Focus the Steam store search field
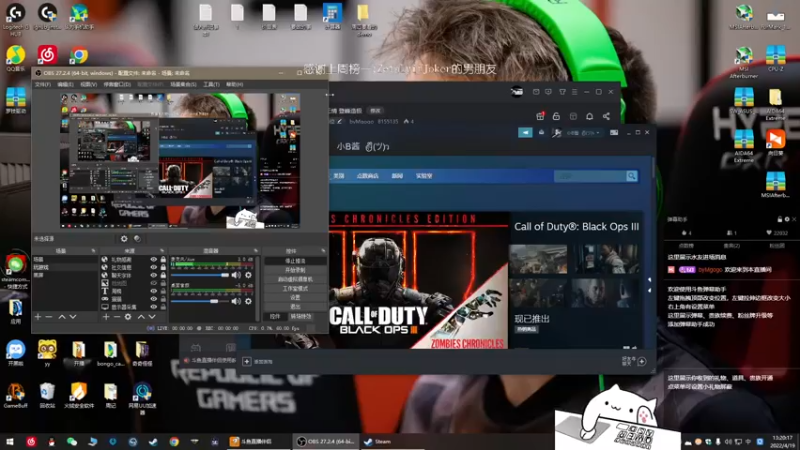This screenshot has height=450, width=800. pos(590,176)
